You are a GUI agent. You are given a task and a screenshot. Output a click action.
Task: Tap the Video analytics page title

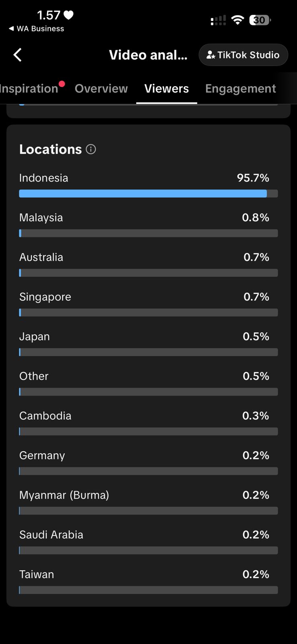[x=148, y=55]
